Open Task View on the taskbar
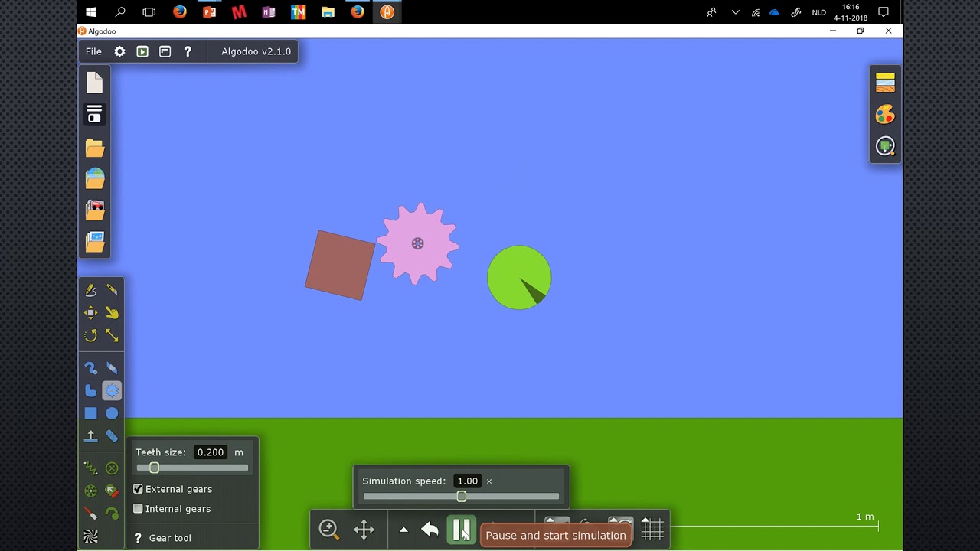The height and width of the screenshot is (551, 980). pos(149,11)
